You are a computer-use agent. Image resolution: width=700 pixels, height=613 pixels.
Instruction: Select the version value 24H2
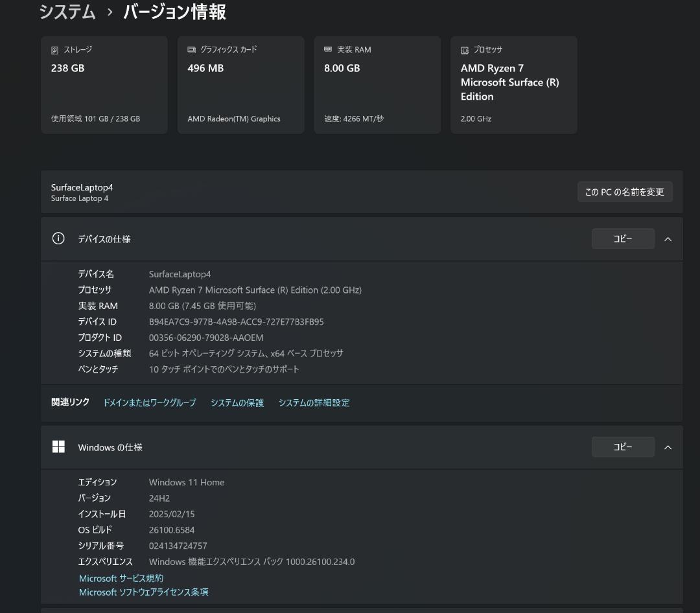tap(159, 498)
